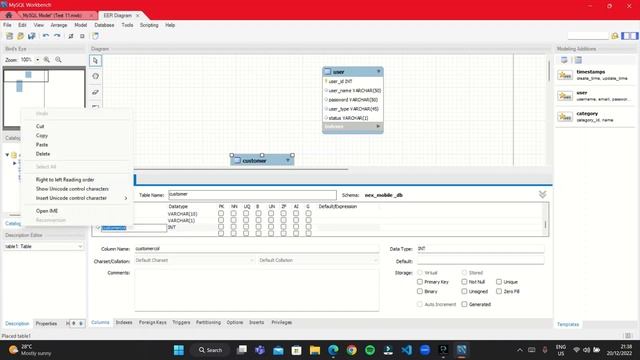Check the Unique checkbox

[499, 282]
